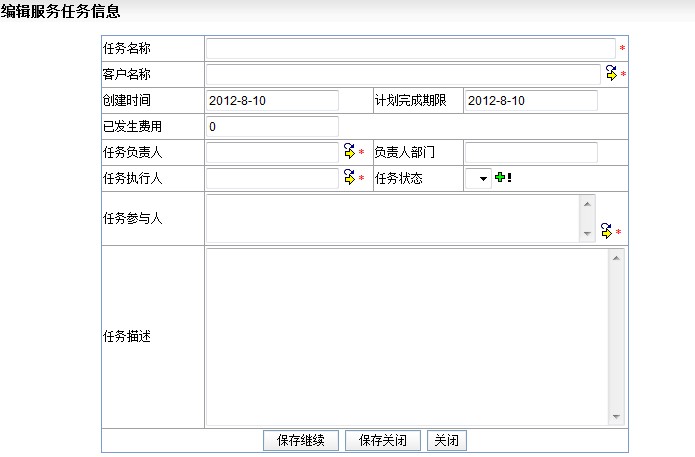This screenshot has width=695, height=457.
Task: Click the 关闭 button
Action: point(447,441)
